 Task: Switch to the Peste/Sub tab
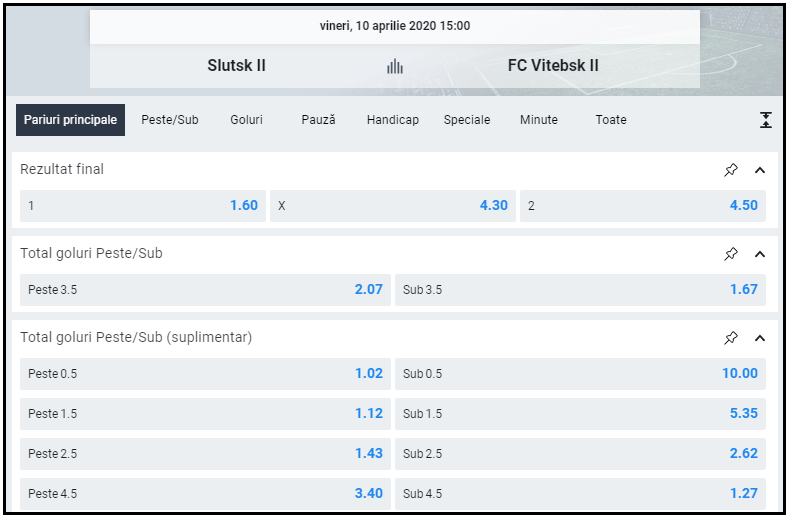click(x=170, y=120)
